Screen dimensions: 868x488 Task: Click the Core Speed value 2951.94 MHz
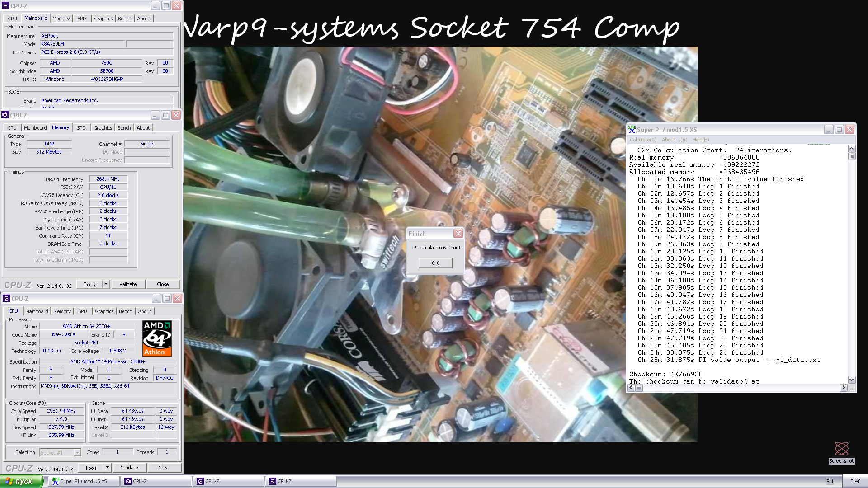pos(61,411)
